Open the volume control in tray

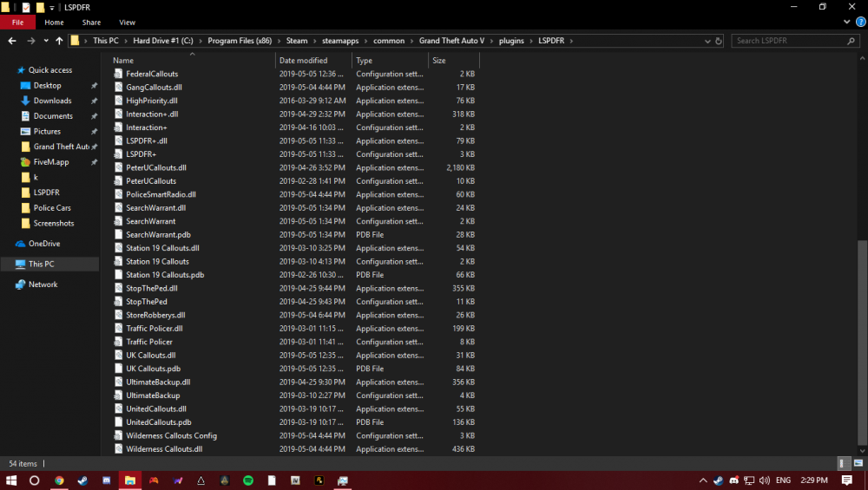(765, 480)
